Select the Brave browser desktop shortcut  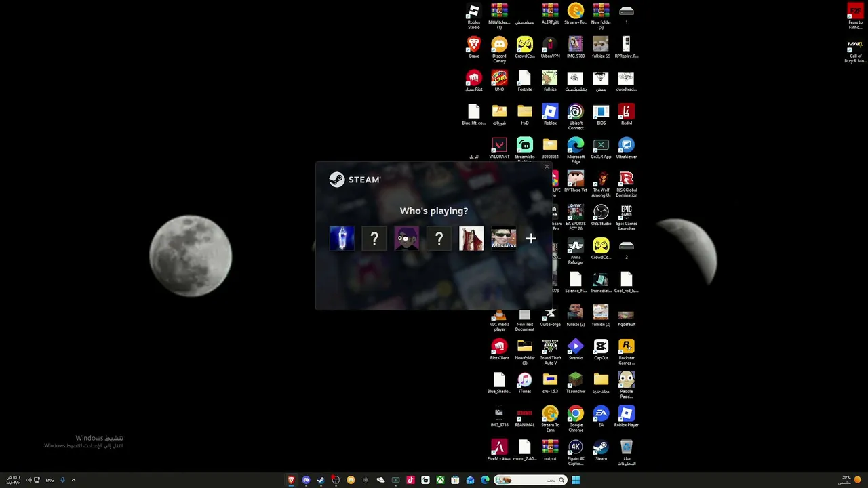474,47
